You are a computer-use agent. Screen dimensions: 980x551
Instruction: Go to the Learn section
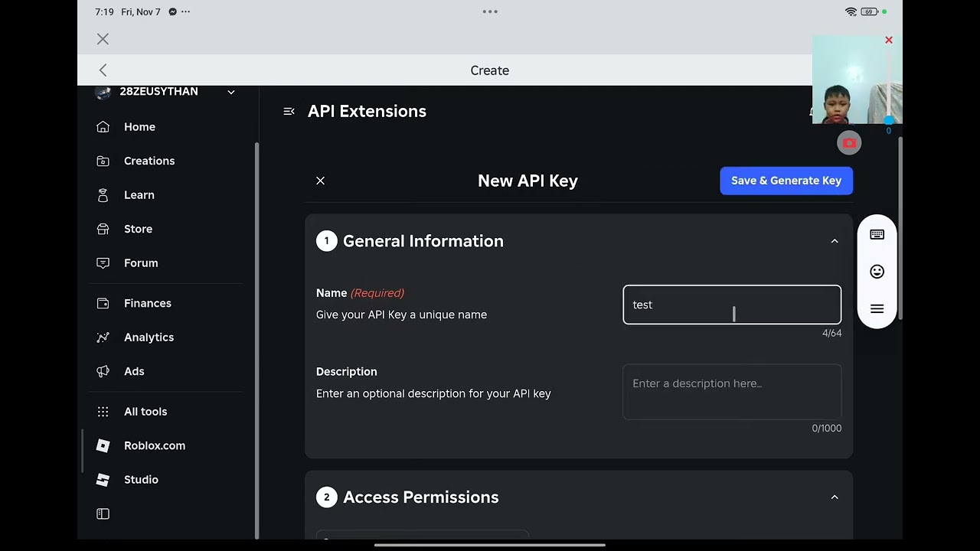click(x=139, y=195)
